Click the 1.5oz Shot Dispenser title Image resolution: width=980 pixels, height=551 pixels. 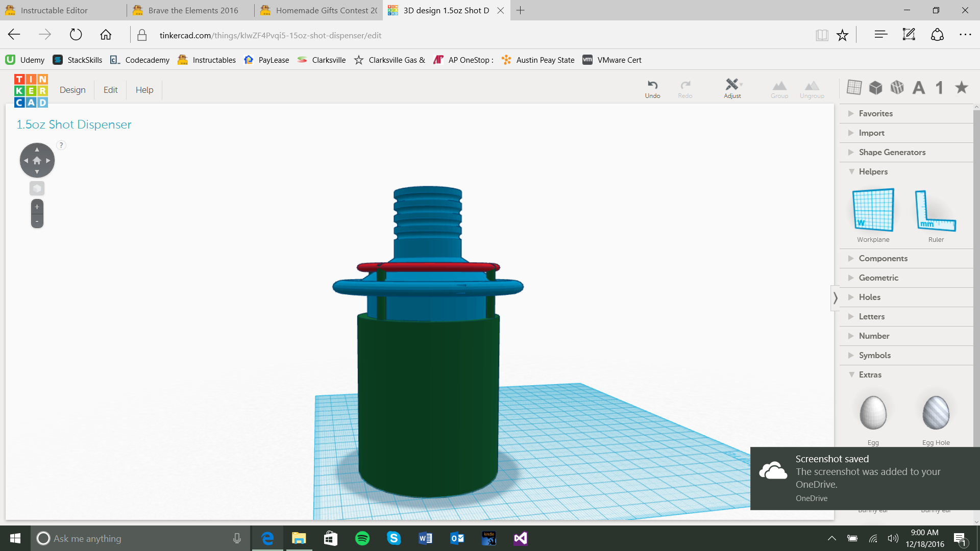pos(74,124)
